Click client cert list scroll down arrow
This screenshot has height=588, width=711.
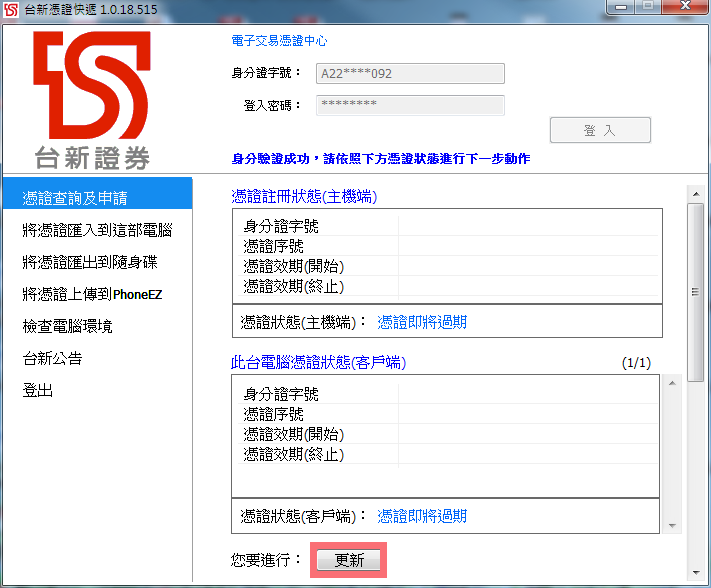point(672,525)
